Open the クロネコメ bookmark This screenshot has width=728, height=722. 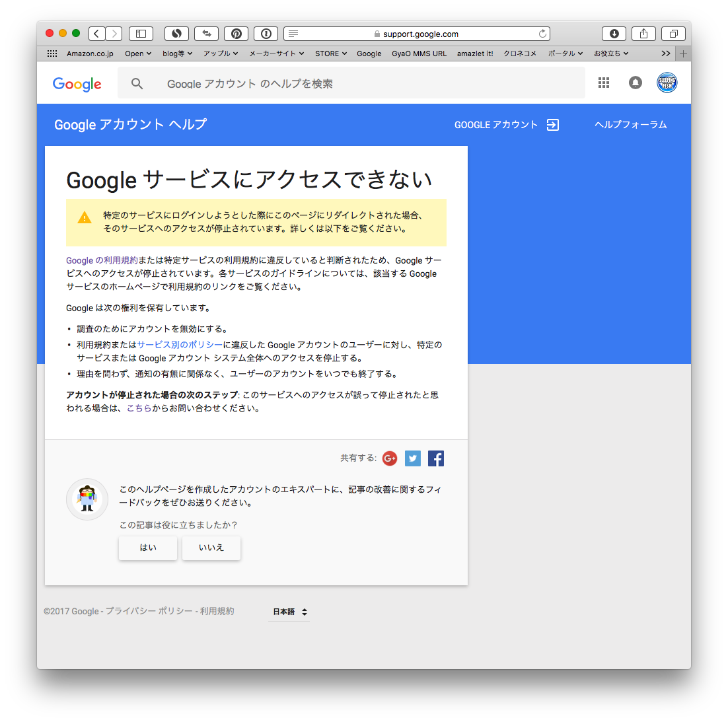tap(520, 54)
